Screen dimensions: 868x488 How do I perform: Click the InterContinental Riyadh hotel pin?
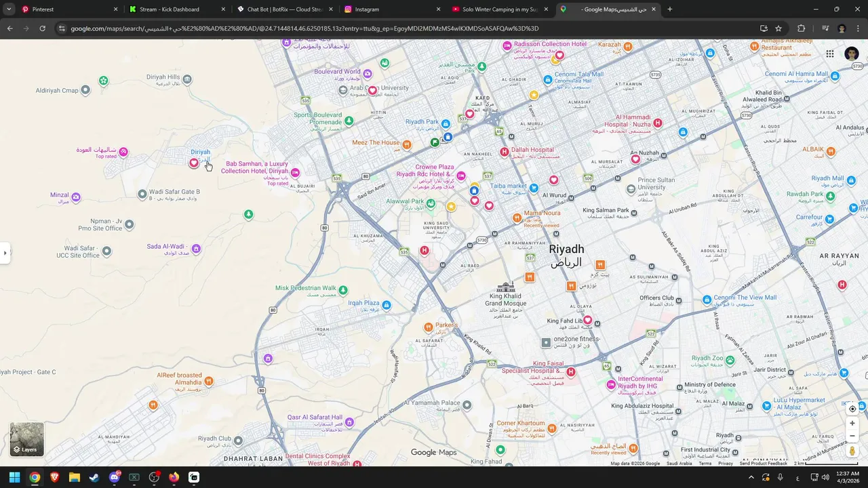[x=611, y=385]
